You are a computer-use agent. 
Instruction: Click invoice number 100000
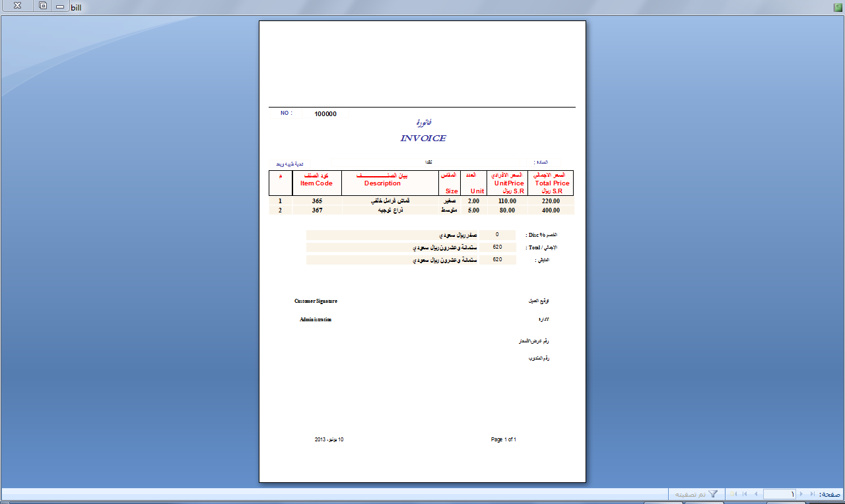click(325, 114)
